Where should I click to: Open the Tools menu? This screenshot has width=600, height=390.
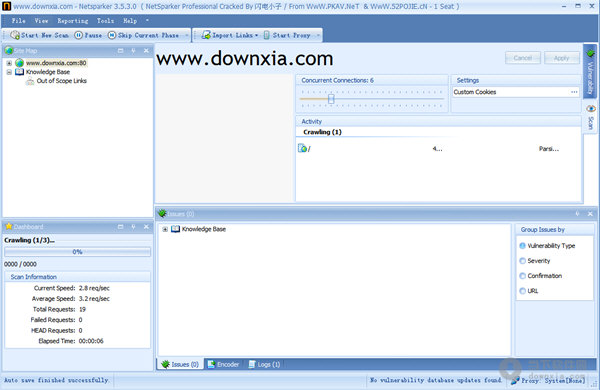point(105,21)
